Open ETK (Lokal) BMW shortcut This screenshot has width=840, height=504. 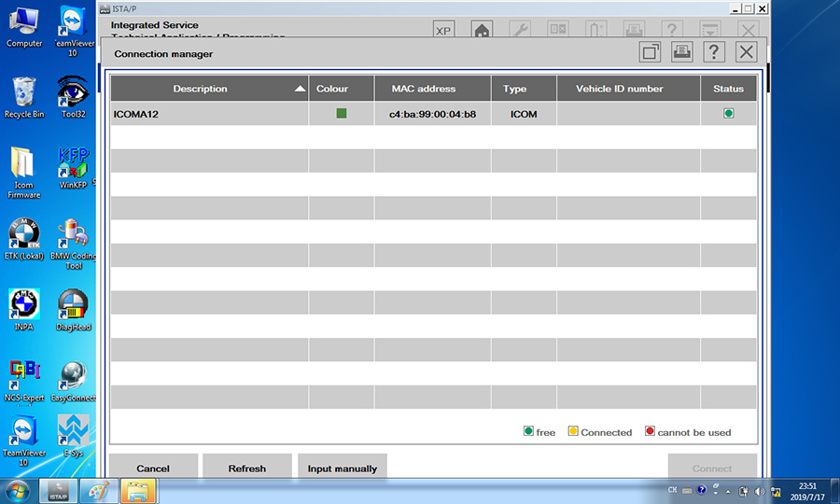tap(24, 240)
